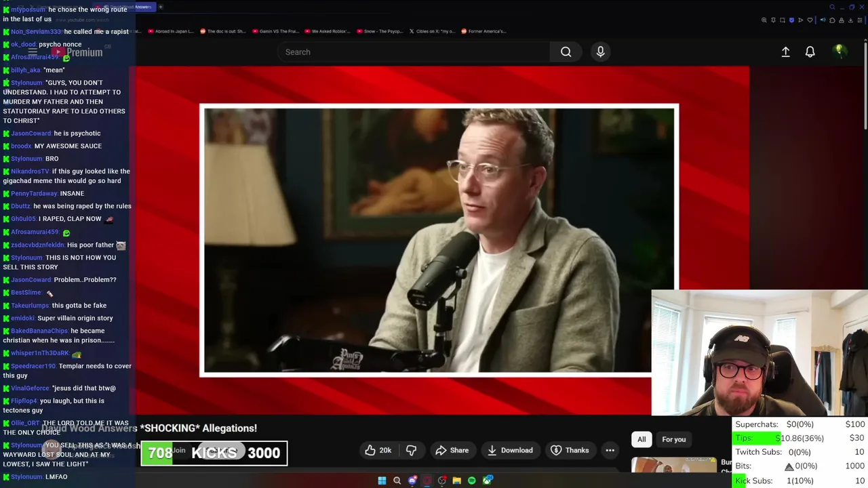Open the 'Gamin VS The Frui...' bookmark

(275, 31)
